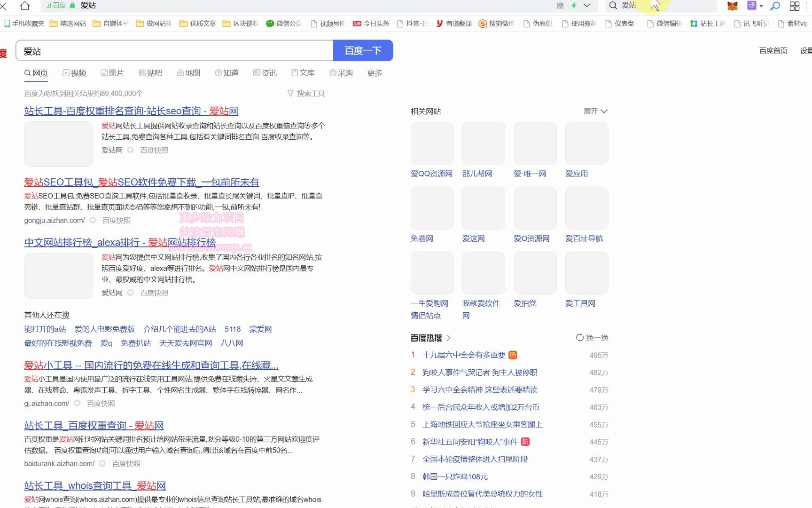The height and width of the screenshot is (508, 812).
Task: Open result 站长工具_百度权重查询
Action: 94,425
